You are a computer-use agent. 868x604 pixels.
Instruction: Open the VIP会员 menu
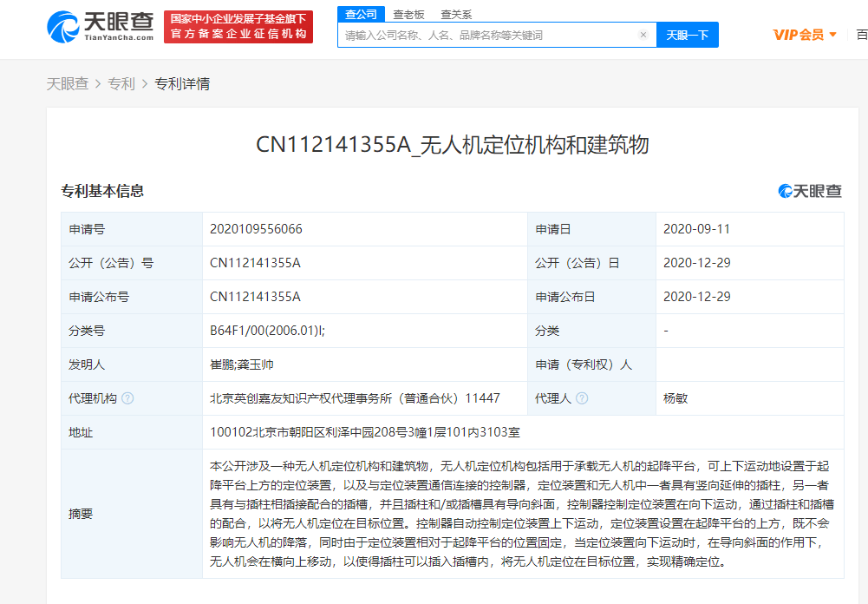click(805, 35)
